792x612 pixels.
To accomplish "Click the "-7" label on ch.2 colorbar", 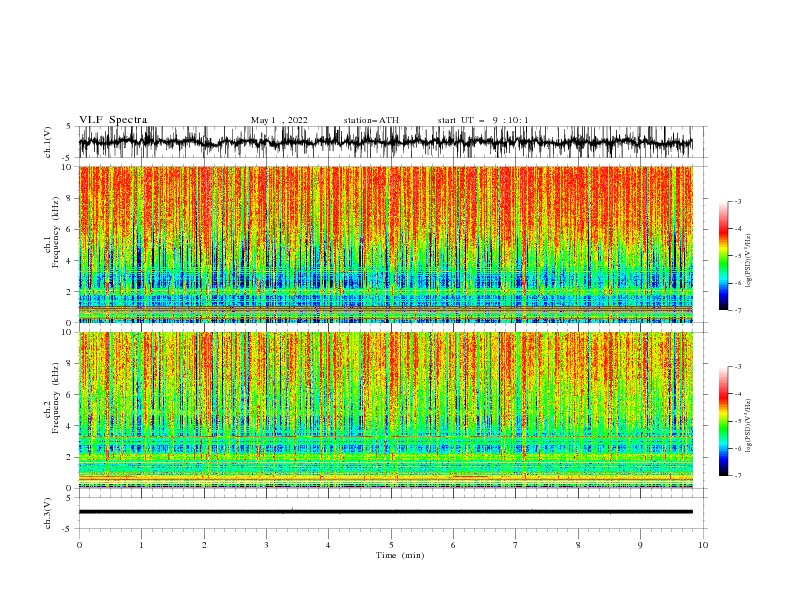I will point(738,476).
